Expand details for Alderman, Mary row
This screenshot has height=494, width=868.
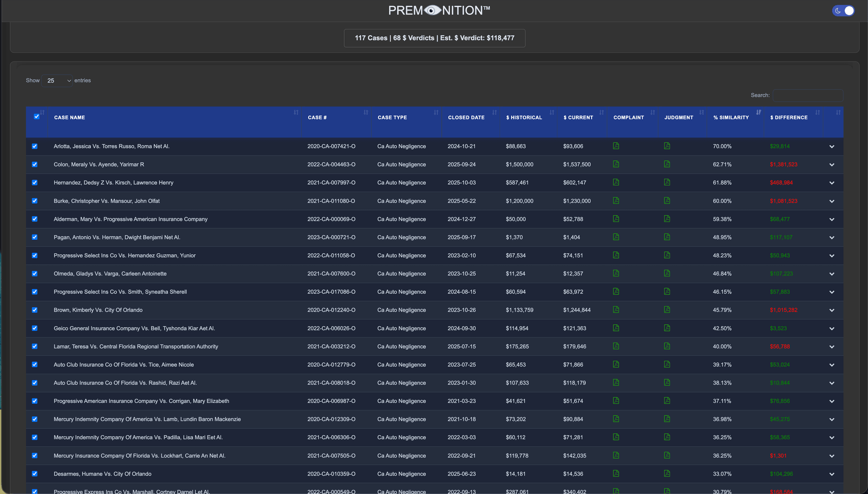point(832,220)
